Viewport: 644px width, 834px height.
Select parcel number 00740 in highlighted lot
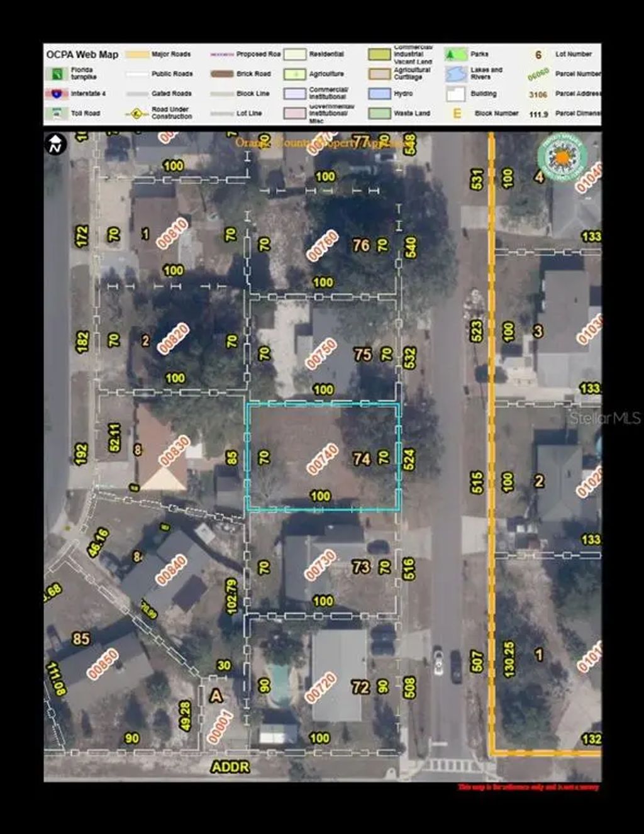point(323,460)
